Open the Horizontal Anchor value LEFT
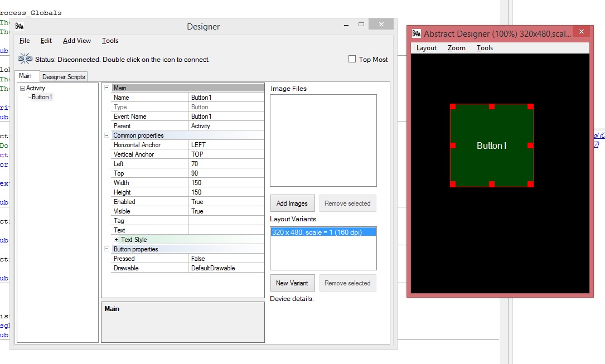This screenshot has height=364, width=605. point(226,145)
